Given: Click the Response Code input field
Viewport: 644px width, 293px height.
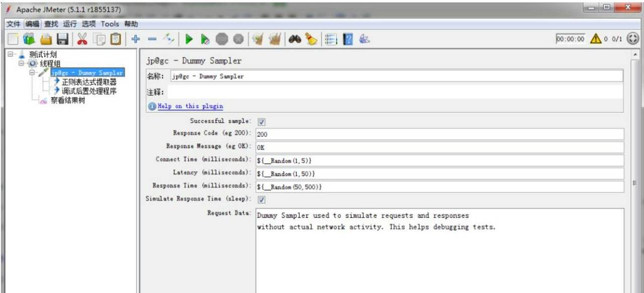Looking at the screenshot, I should pos(439,134).
